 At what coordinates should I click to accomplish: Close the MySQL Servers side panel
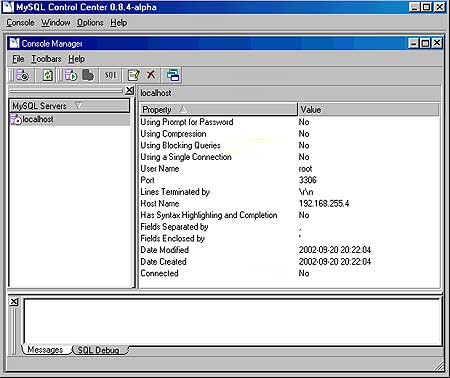129,90
